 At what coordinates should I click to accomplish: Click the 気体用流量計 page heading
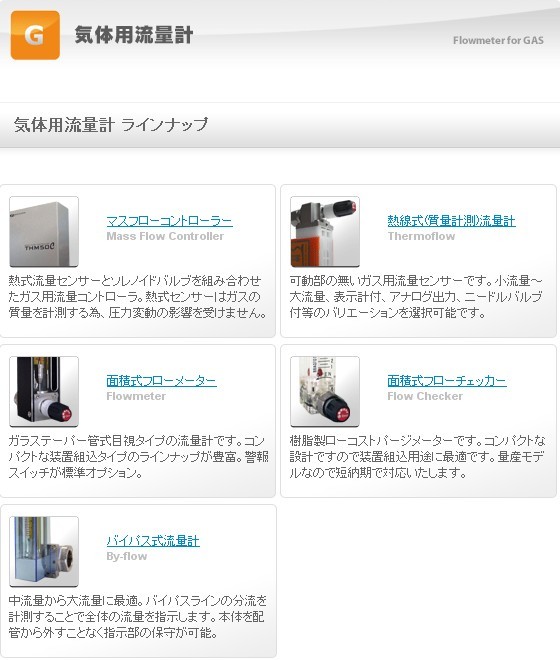click(134, 35)
